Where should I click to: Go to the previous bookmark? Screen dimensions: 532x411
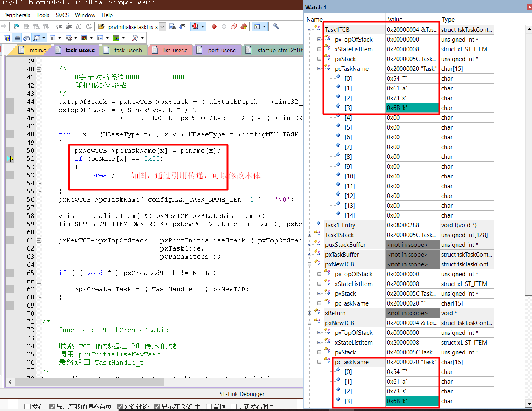point(26,26)
